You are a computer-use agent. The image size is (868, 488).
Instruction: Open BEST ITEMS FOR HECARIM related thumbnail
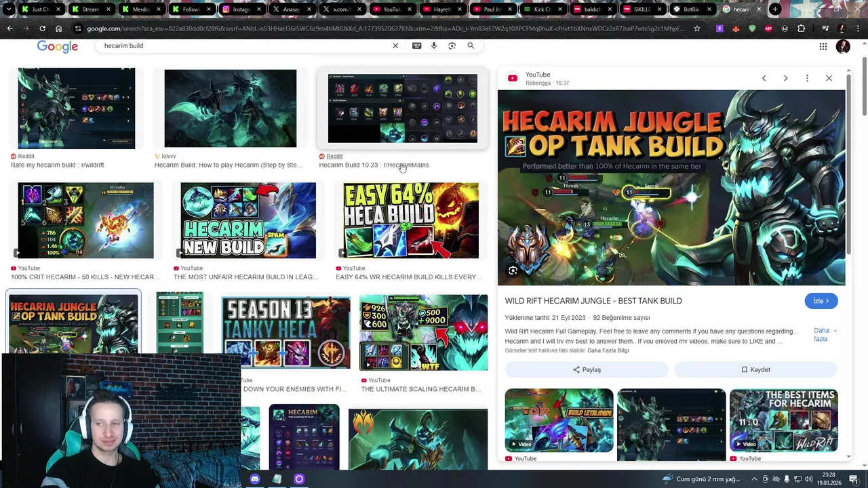pyautogui.click(x=783, y=420)
